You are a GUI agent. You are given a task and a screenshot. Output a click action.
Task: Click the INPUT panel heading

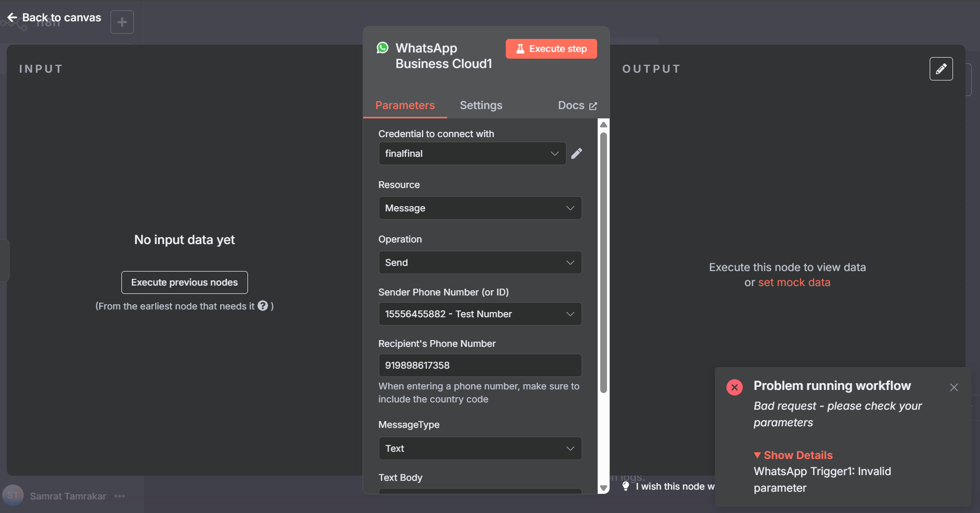(41, 69)
